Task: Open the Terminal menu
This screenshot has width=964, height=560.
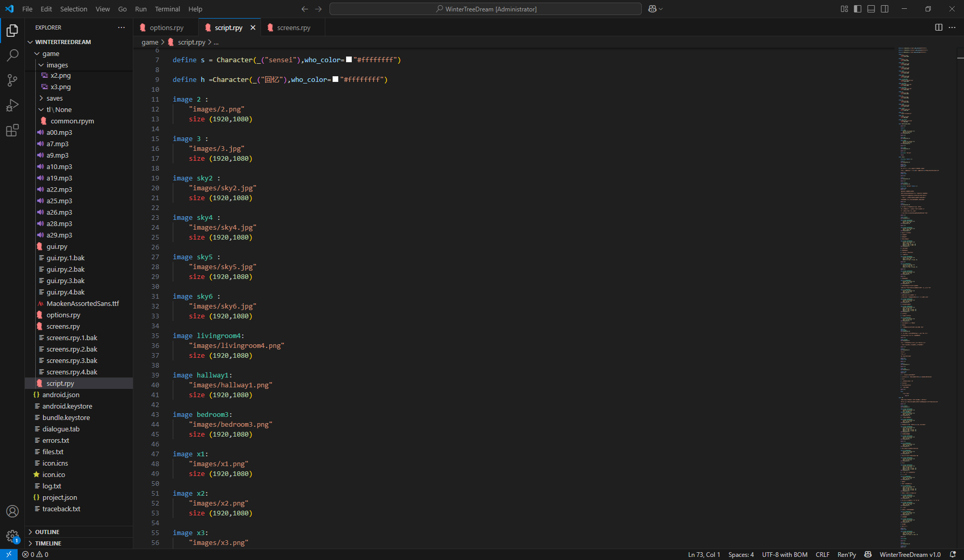Action: [x=167, y=9]
